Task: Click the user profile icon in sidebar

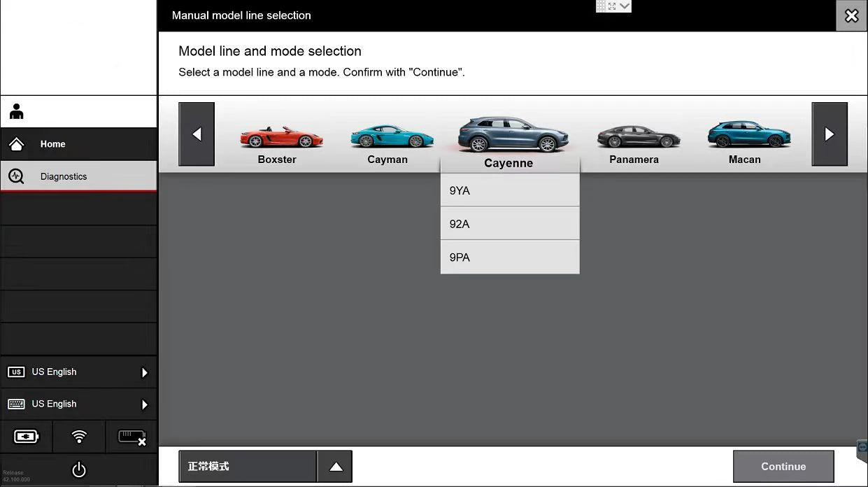Action: point(17,111)
